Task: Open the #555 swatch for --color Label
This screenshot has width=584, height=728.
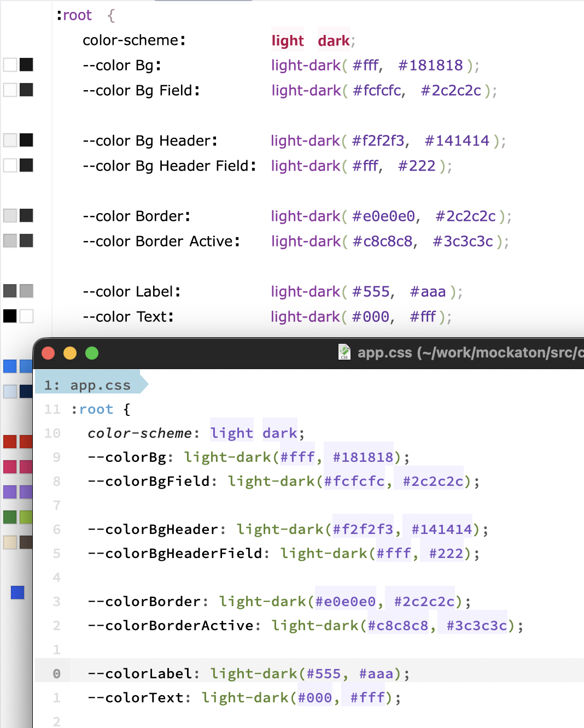Action: coord(10,291)
